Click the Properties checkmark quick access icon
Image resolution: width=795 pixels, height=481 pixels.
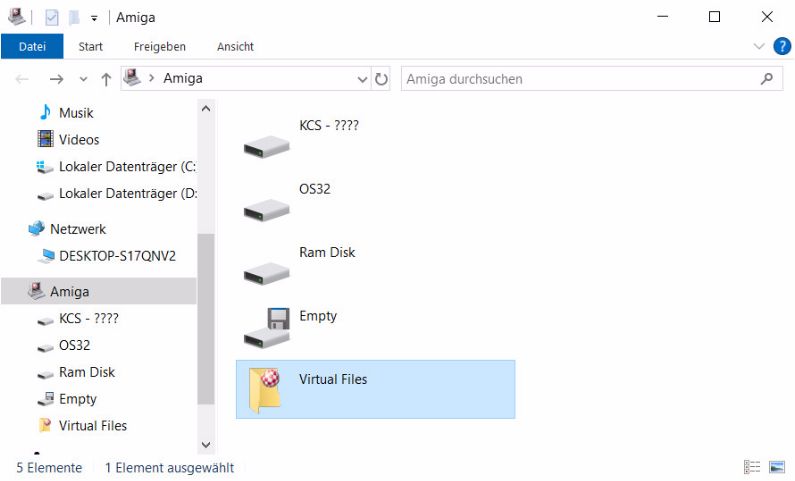tap(52, 18)
